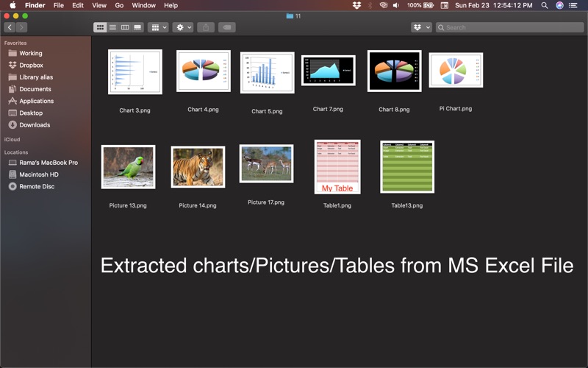The height and width of the screenshot is (368, 588).
Task: Select the green Table13.png thumbnail
Action: tap(407, 167)
